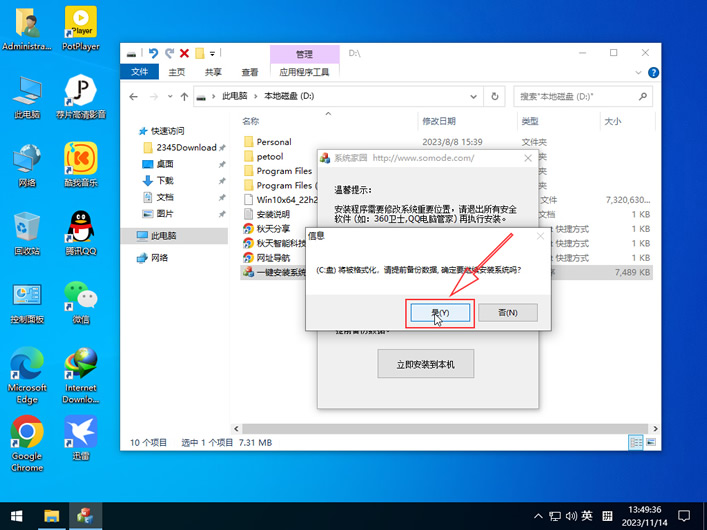
Task: Click the 管理 contextual tab
Action: pyautogui.click(x=304, y=54)
